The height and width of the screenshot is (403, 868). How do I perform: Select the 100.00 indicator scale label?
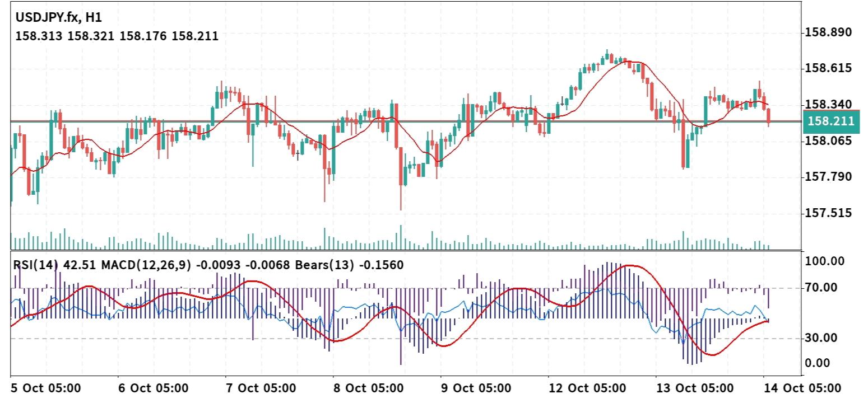(824, 261)
